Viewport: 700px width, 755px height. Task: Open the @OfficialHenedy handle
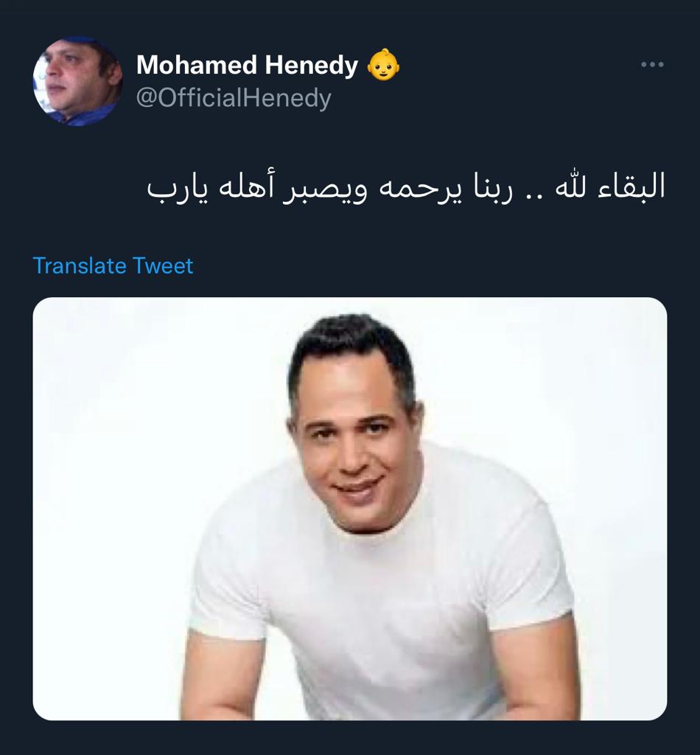234,98
